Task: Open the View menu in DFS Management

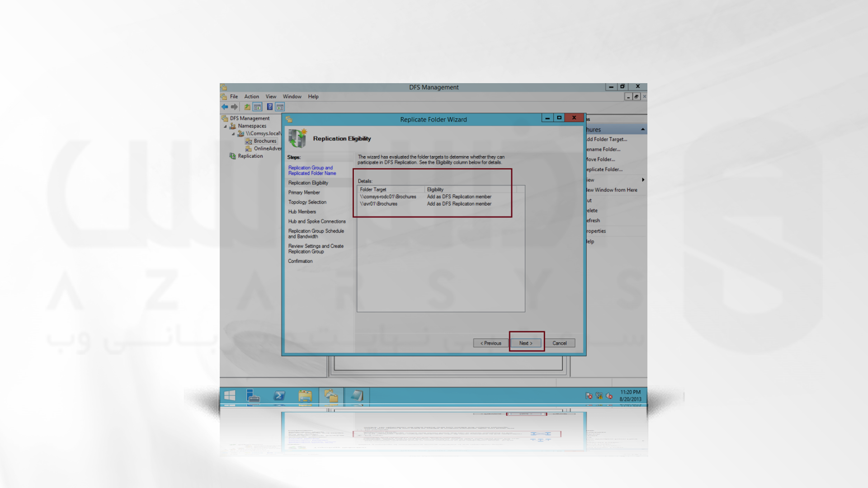Action: (270, 97)
